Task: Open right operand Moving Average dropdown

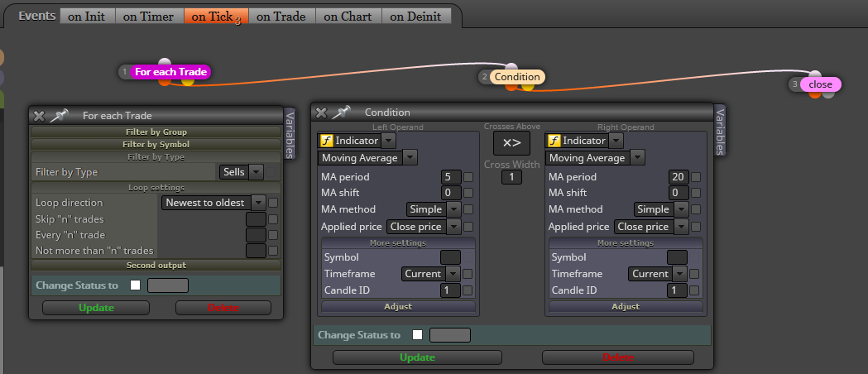Action: pyautogui.click(x=595, y=158)
